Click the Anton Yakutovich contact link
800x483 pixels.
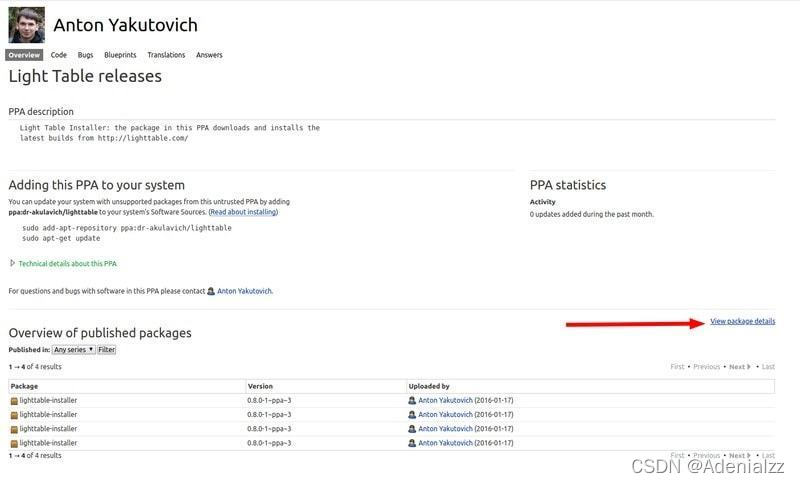[x=244, y=291]
